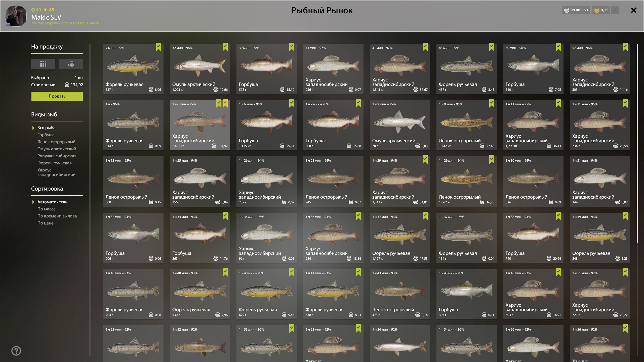Toggle the green bookmark on the 1,003 kg Arctic omul

225,47
